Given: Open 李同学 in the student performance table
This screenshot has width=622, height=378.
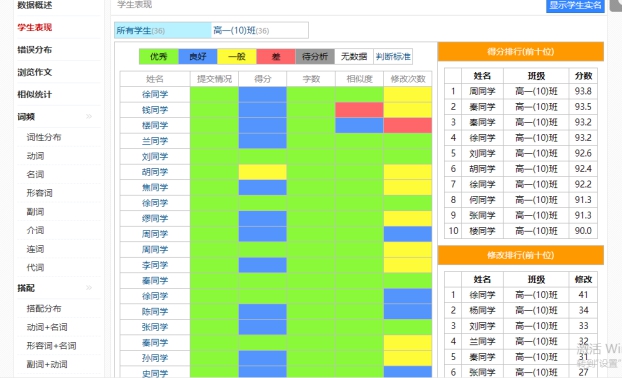Looking at the screenshot, I should tap(155, 265).
